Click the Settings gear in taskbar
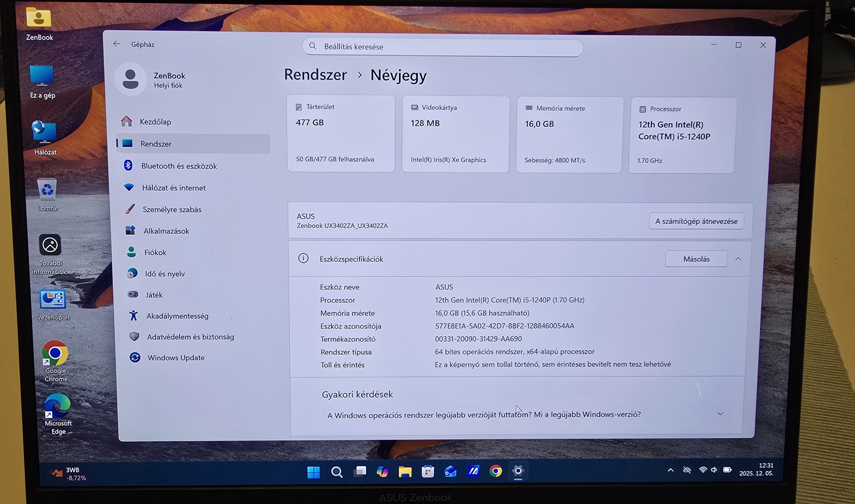This screenshot has width=855, height=504. click(518, 471)
